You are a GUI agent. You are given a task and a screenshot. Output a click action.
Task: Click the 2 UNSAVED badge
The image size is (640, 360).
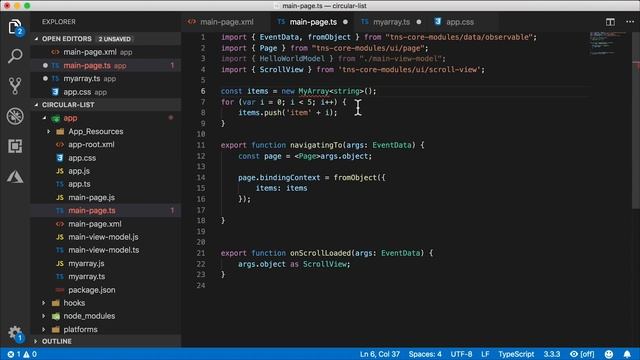pos(114,39)
